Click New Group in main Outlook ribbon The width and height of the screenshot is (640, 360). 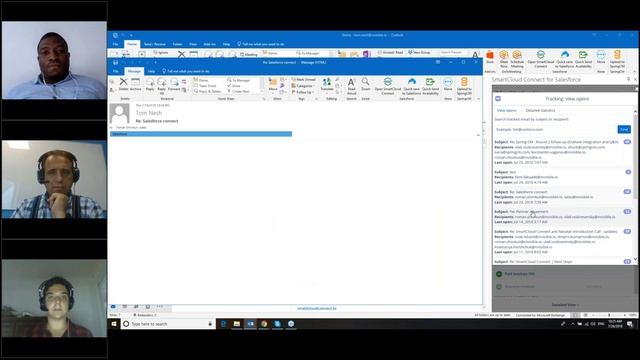tap(419, 53)
